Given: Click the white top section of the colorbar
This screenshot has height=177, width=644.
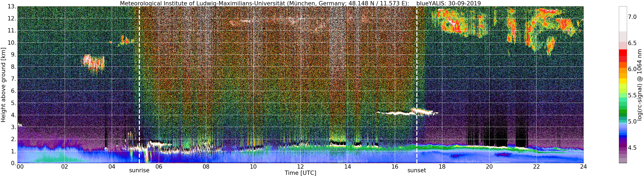Looking at the screenshot, I should [x=623, y=19].
